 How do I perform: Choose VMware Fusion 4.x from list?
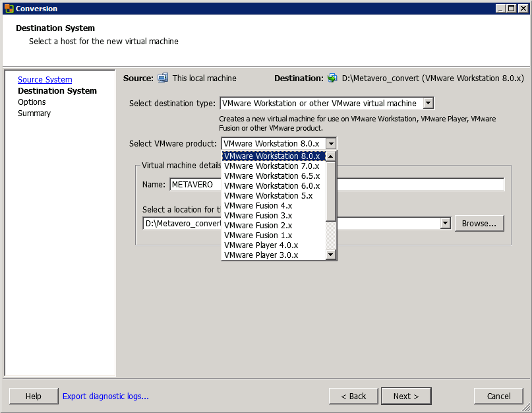click(274, 205)
